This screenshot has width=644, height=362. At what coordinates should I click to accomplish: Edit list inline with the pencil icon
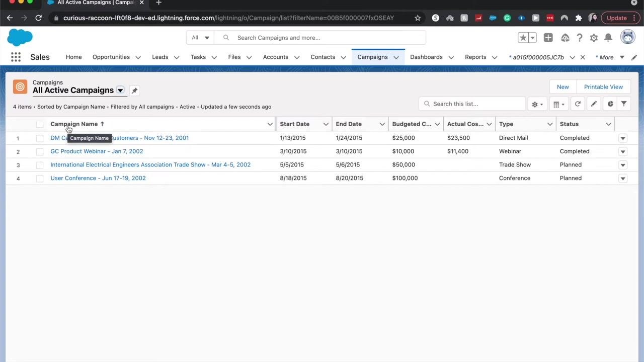click(x=594, y=104)
